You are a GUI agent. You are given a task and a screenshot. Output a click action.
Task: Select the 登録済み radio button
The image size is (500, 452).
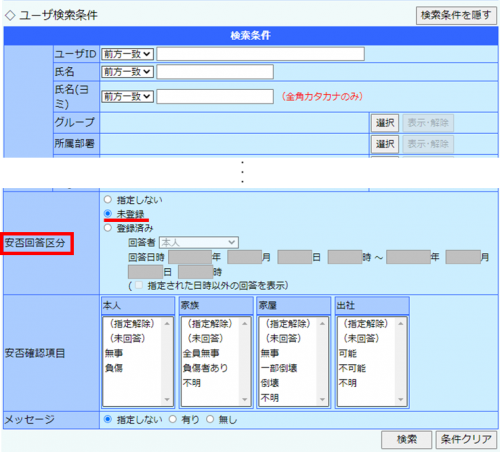[x=108, y=228]
